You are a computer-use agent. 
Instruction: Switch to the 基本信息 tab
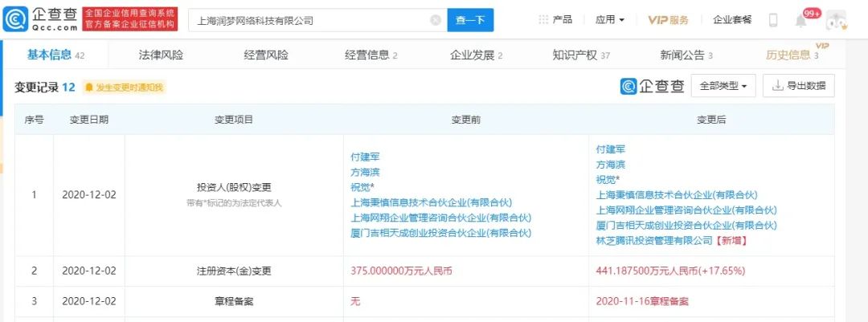click(x=55, y=55)
